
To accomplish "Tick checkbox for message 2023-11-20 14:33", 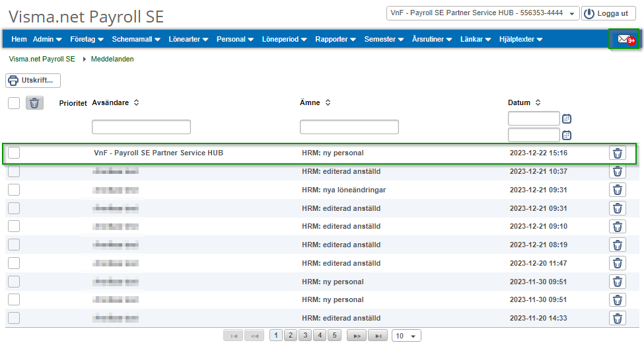I will (14, 318).
